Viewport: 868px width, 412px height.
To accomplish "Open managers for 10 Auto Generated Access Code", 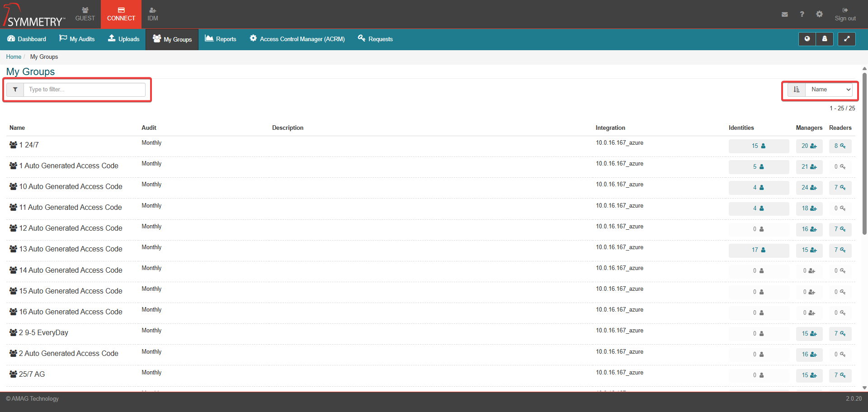I will 809,188.
